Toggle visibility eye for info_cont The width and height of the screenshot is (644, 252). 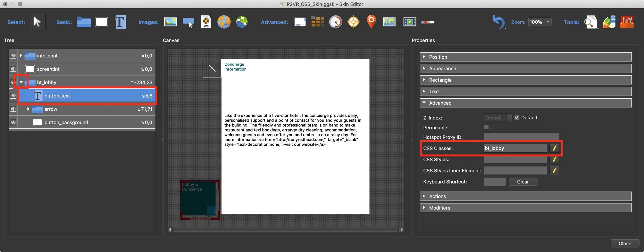(13, 56)
